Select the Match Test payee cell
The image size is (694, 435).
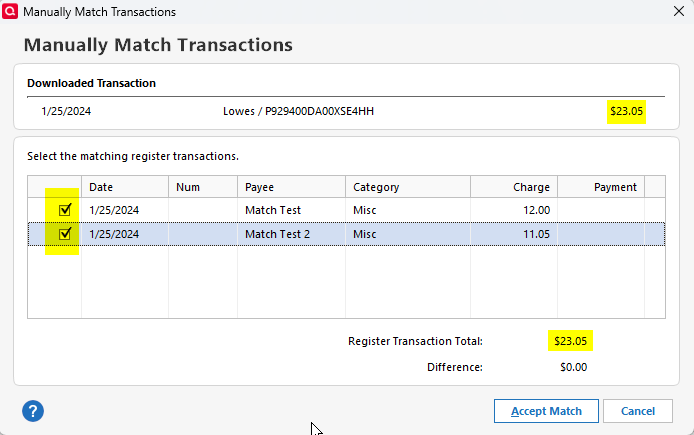tap(273, 210)
